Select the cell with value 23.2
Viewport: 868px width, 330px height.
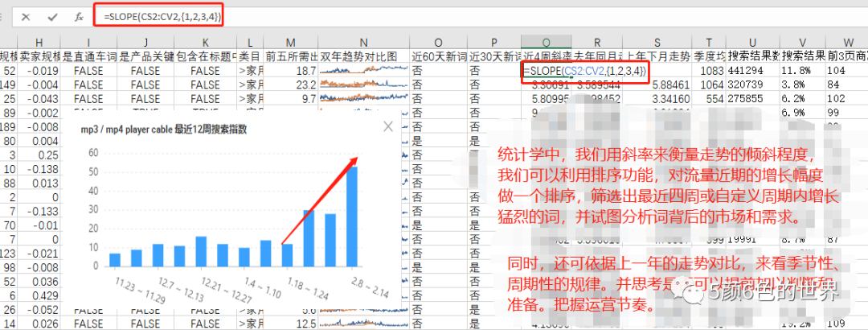(291, 85)
